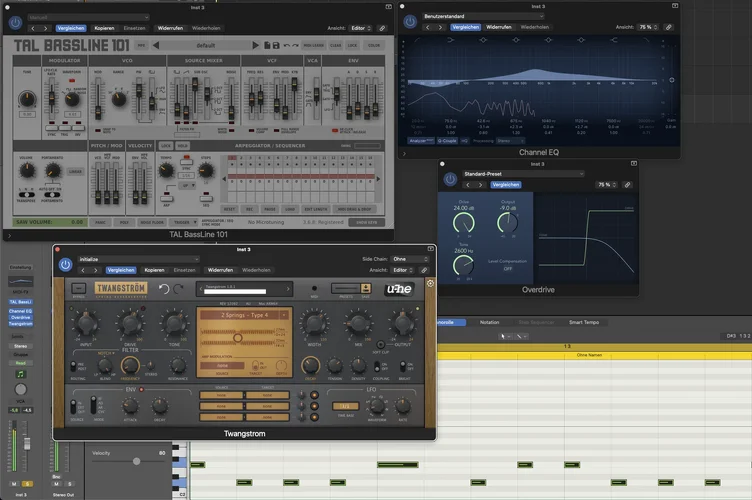Turn off the Overdrive plugin power button
Screen dimensions: 752x500
[450, 179]
